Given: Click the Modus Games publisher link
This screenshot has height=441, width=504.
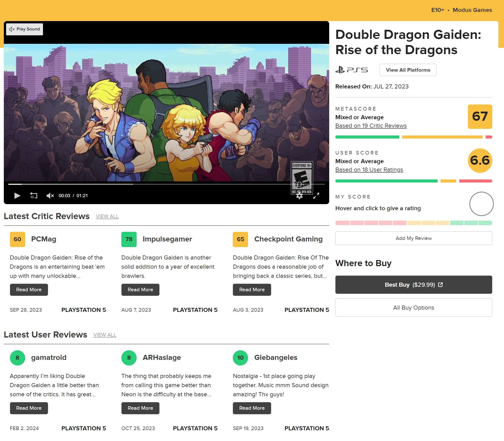Looking at the screenshot, I should pyautogui.click(x=472, y=10).
